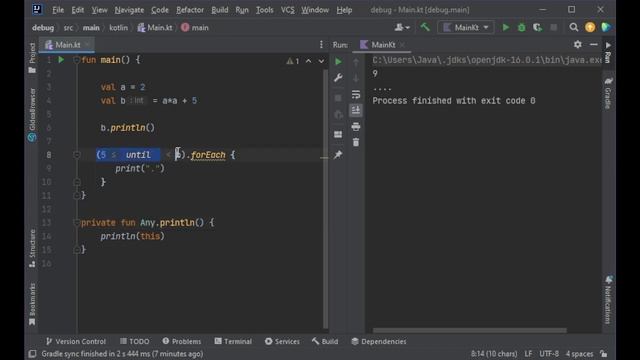Screen dimensions: 640x360
Task: Open the Build menu
Action: (x=220, y=10)
